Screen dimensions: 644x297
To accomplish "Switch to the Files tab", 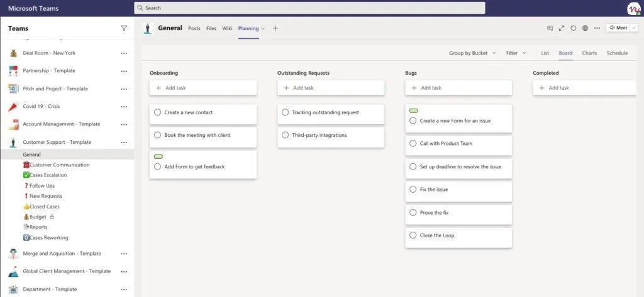I will (211, 28).
